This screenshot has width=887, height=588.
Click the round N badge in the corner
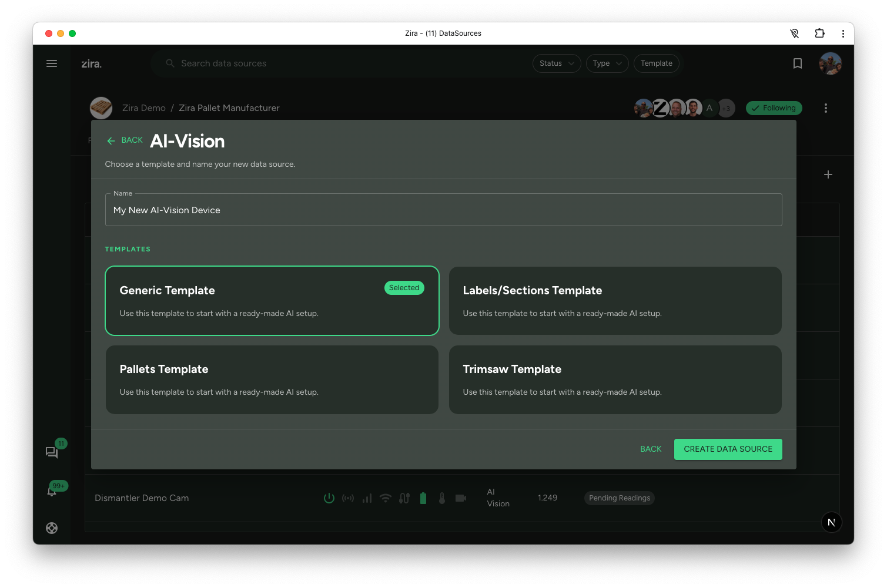pos(832,522)
